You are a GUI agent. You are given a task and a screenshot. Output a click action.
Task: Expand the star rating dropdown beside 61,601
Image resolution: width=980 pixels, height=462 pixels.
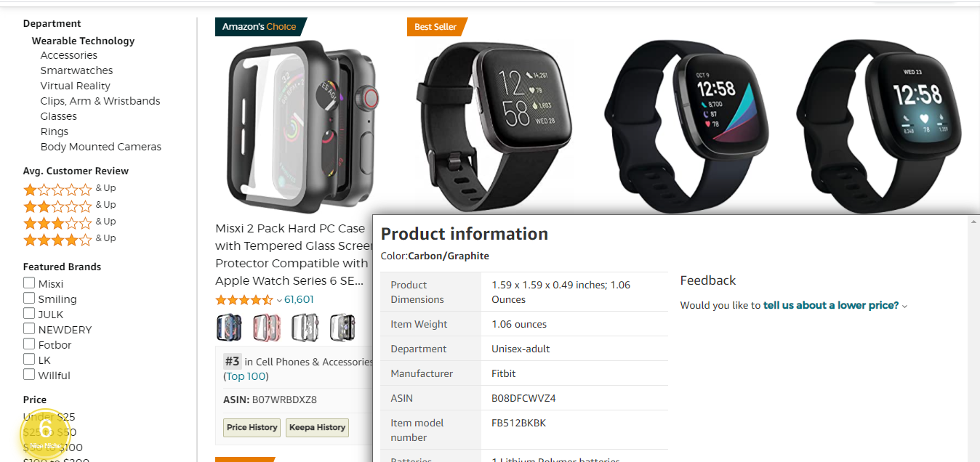279,300
